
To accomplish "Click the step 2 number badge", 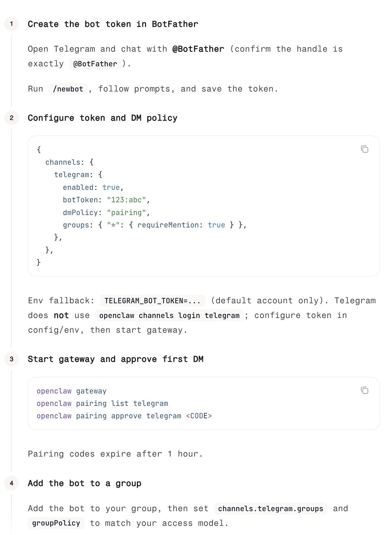I will [x=12, y=118].
